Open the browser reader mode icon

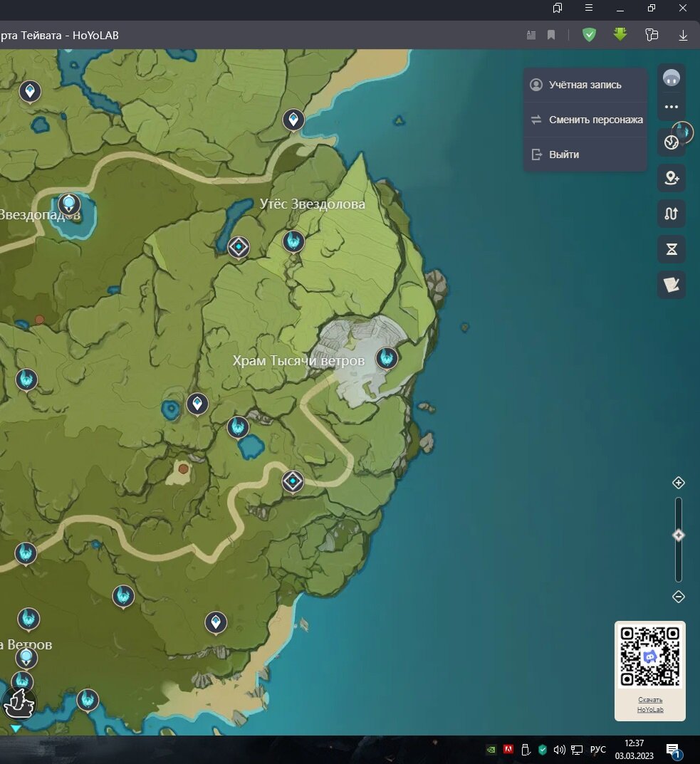tap(531, 35)
